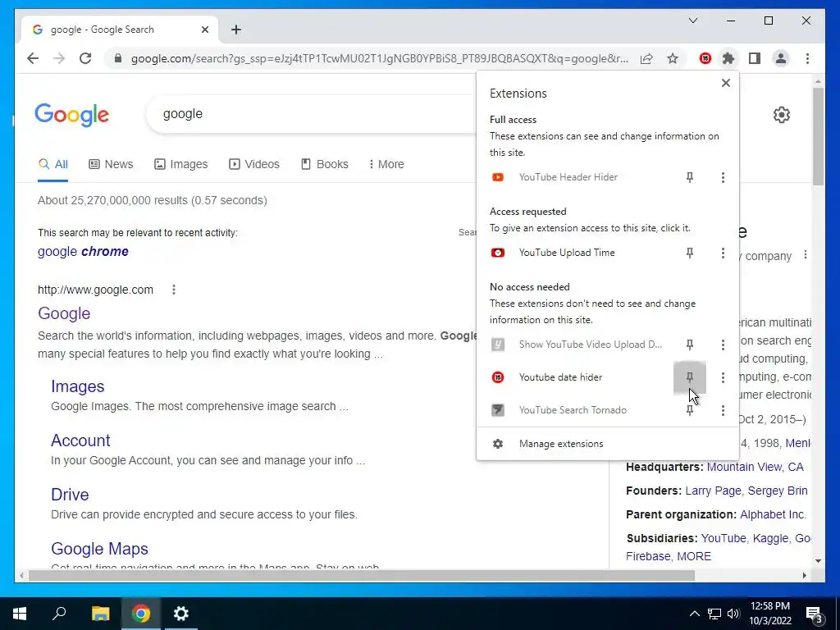Open more options for YouTube Header Hider
This screenshot has height=630, width=840.
723,177
